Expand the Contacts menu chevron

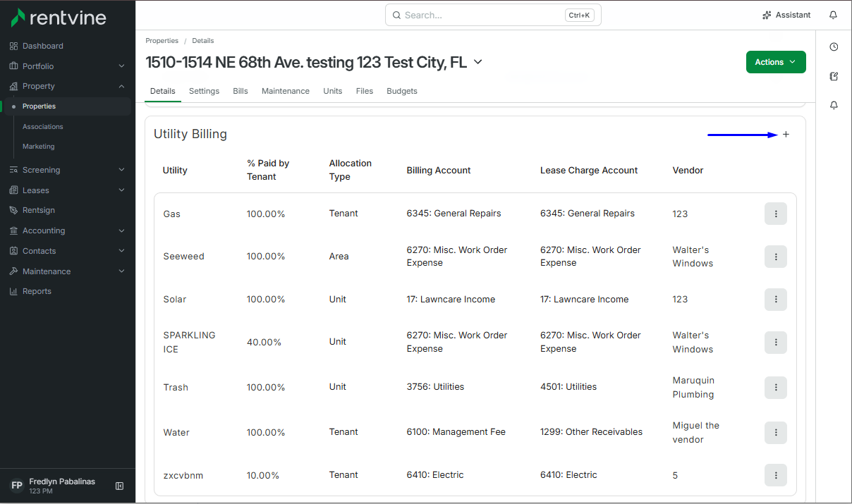click(121, 251)
